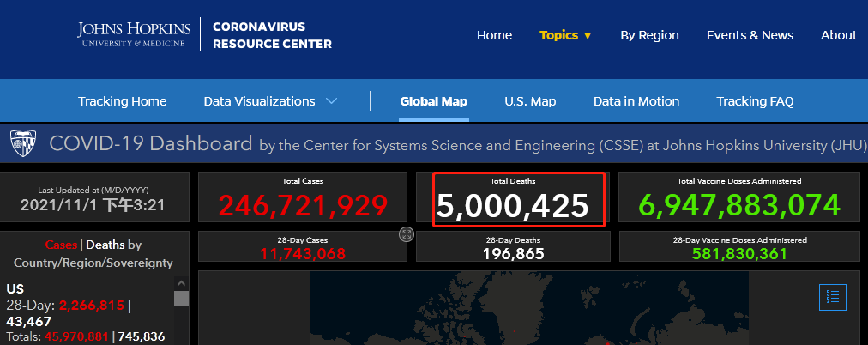Expand the Topics dropdown menu

point(565,35)
